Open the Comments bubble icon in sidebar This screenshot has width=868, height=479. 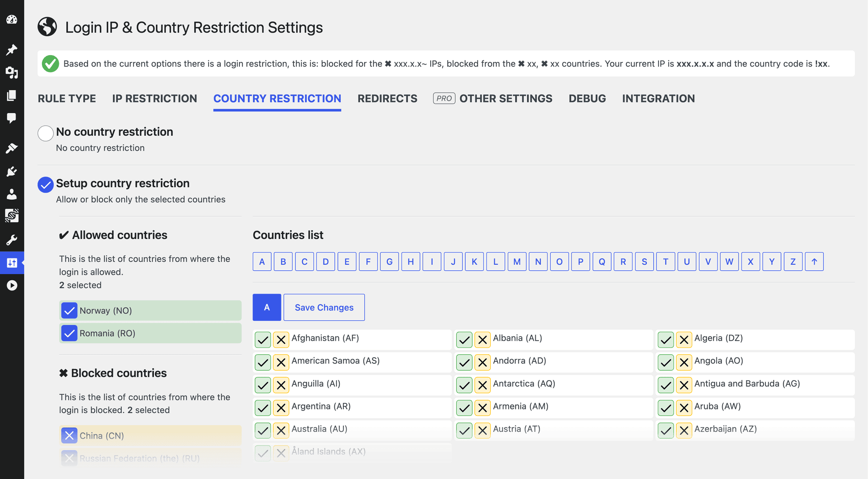pyautogui.click(x=12, y=118)
